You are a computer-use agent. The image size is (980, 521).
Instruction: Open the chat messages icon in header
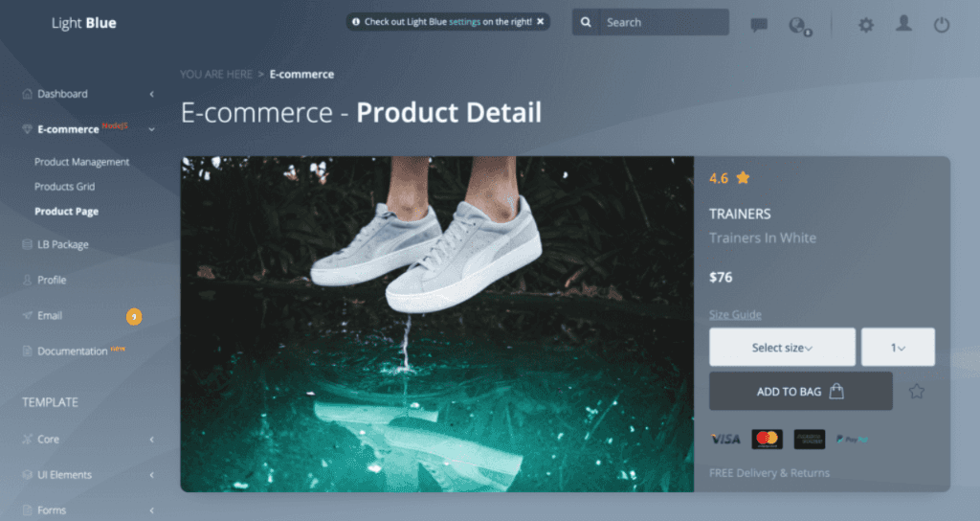coord(759,25)
